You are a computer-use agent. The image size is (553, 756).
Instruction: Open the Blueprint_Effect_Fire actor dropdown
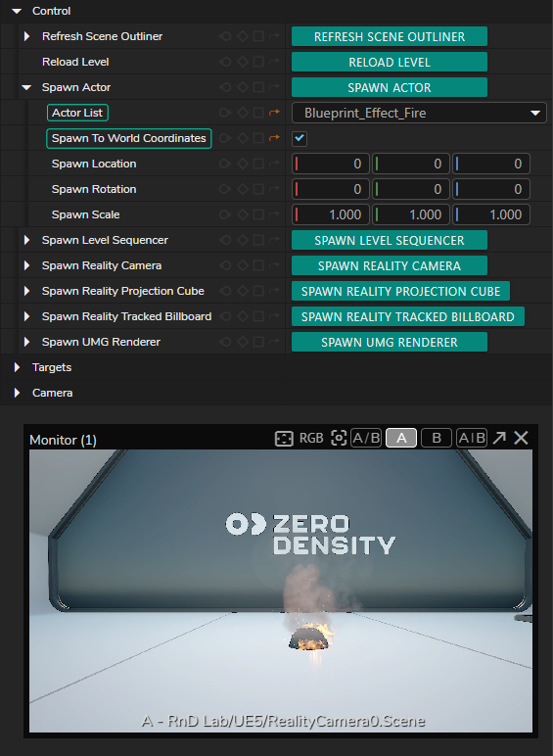click(x=419, y=113)
